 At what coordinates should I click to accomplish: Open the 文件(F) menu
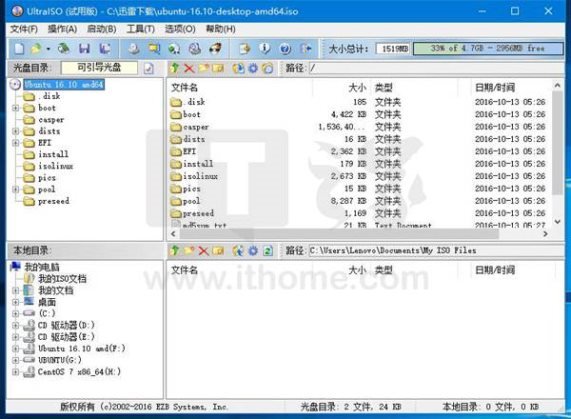click(x=24, y=29)
